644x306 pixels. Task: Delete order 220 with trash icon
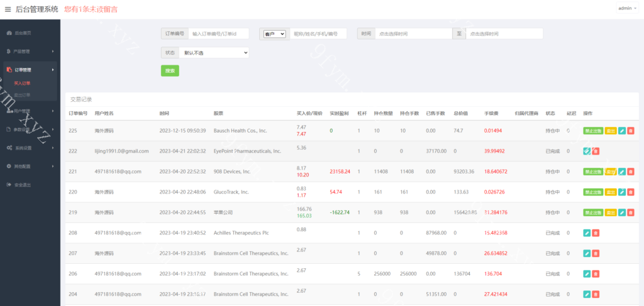point(631,192)
